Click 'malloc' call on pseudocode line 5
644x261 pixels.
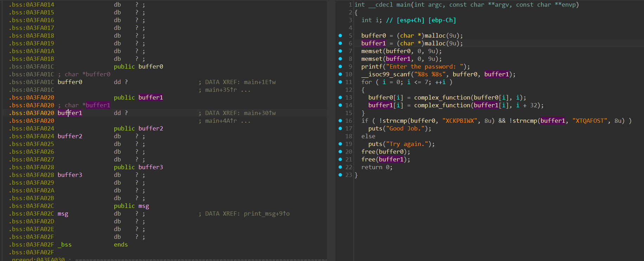pos(435,36)
